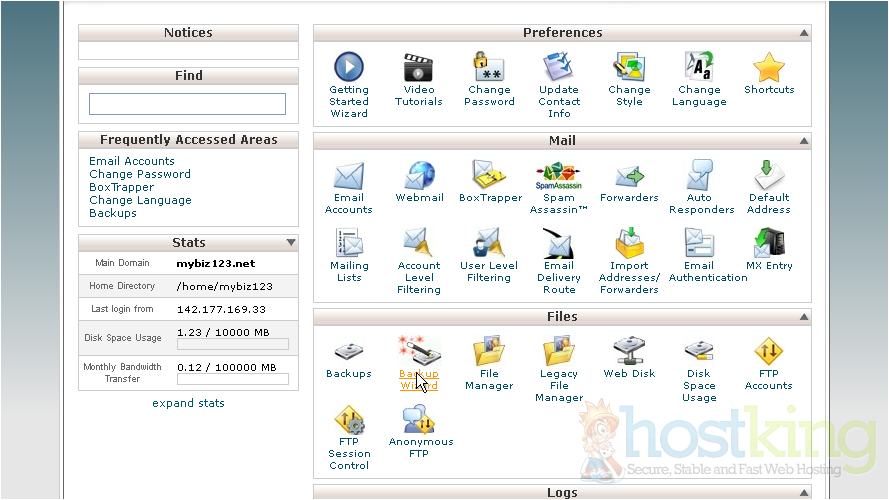
Task: Click the Disk Space Usage progress bar
Action: click(x=232, y=344)
